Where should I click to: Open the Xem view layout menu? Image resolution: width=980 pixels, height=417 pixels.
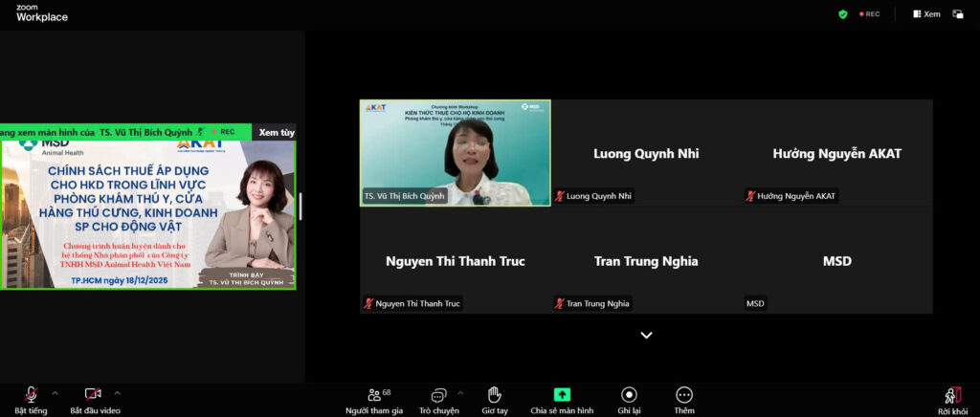926,14
